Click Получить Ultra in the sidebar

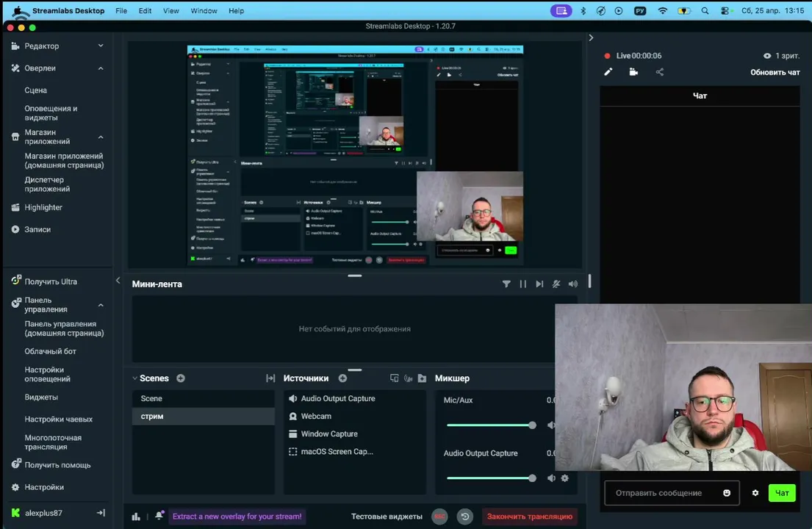coord(51,281)
